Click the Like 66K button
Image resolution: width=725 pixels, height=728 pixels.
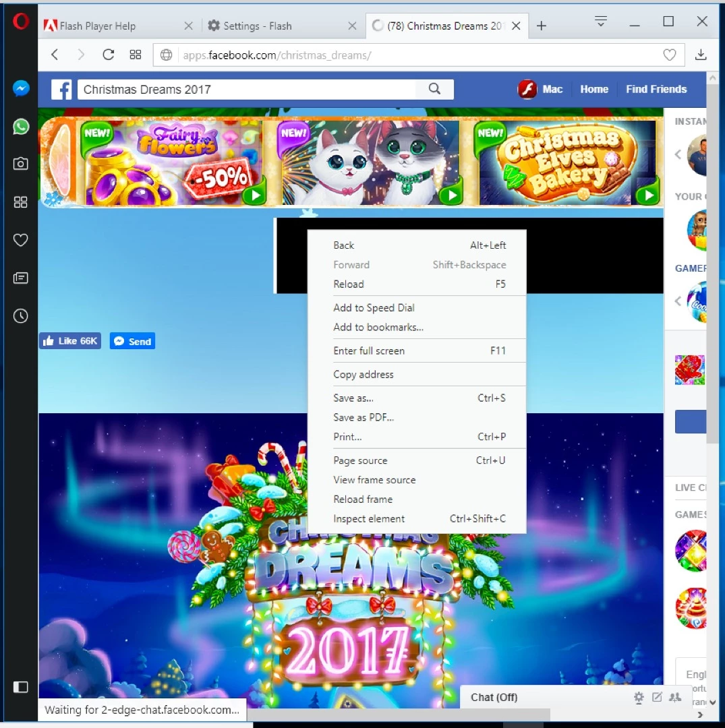[x=70, y=341]
